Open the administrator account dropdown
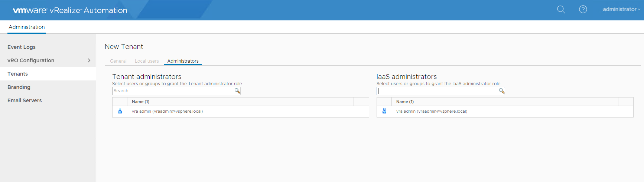The height and width of the screenshot is (182, 644). [x=621, y=9]
